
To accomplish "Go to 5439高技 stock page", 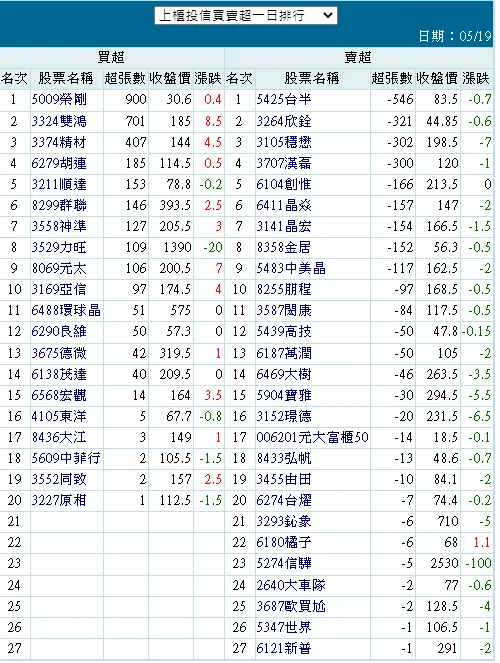I will pos(284,332).
